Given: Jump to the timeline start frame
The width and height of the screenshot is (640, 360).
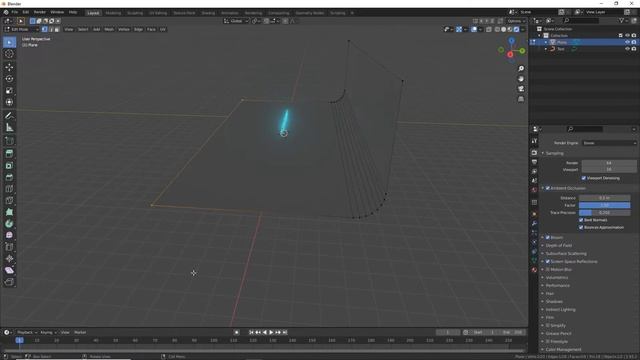Looking at the screenshot, I should coord(251,332).
